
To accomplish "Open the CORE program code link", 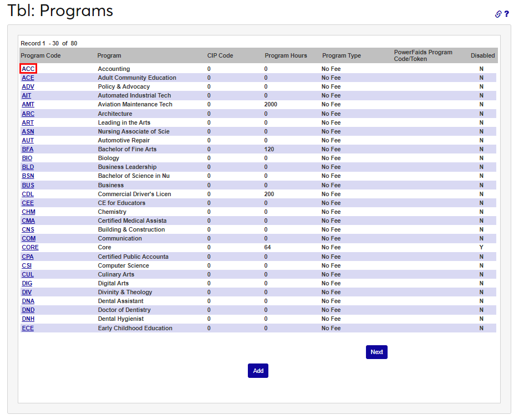I will pos(30,247).
